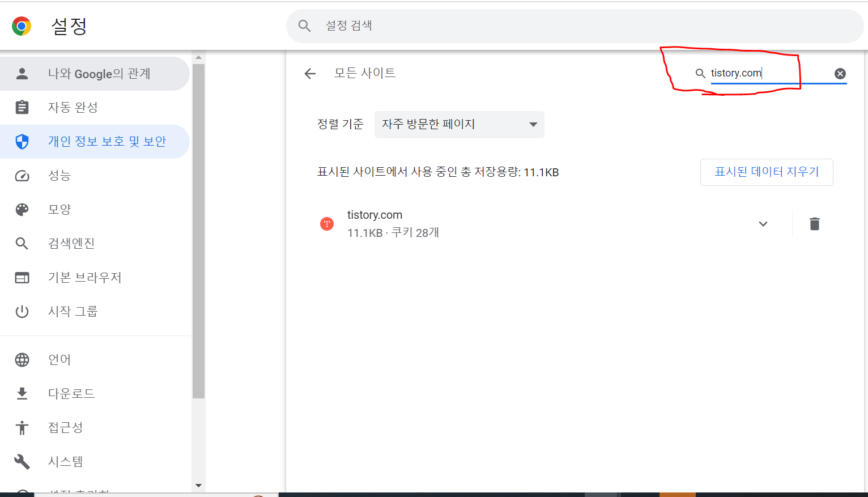Open 기본 브라우저 settings
The width and height of the screenshot is (868, 497).
pyautogui.click(x=95, y=278)
